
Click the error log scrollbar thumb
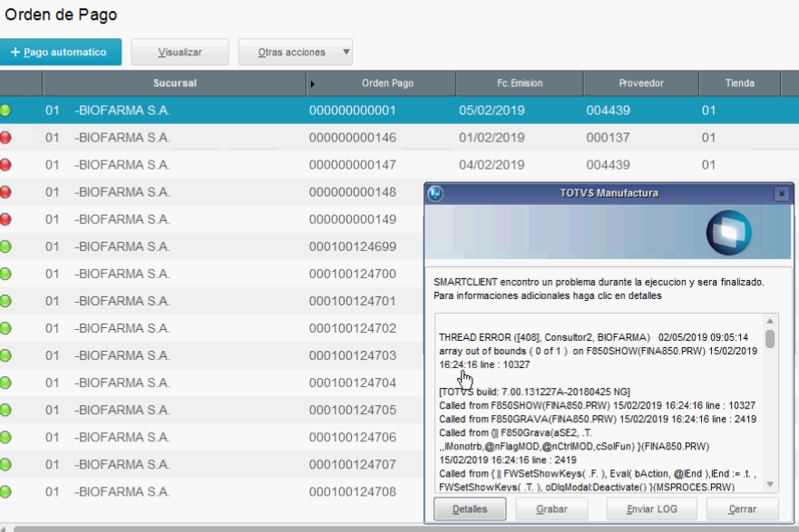770,339
